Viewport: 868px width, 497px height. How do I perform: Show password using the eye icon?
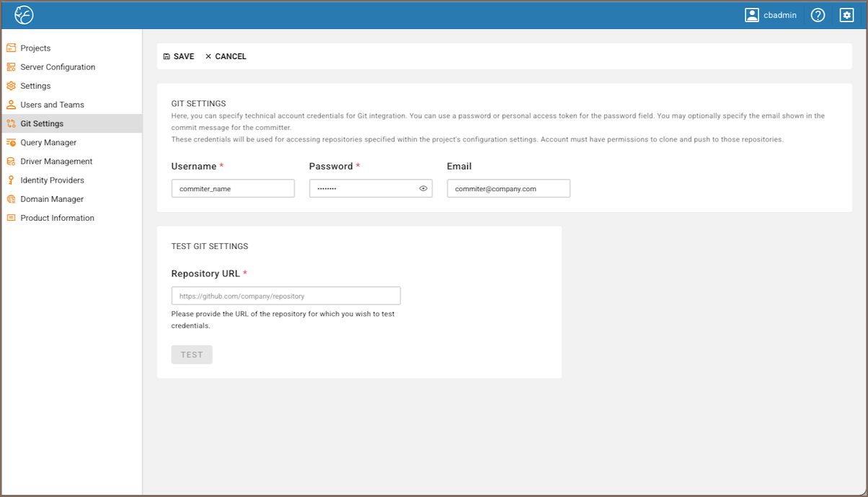tap(423, 189)
